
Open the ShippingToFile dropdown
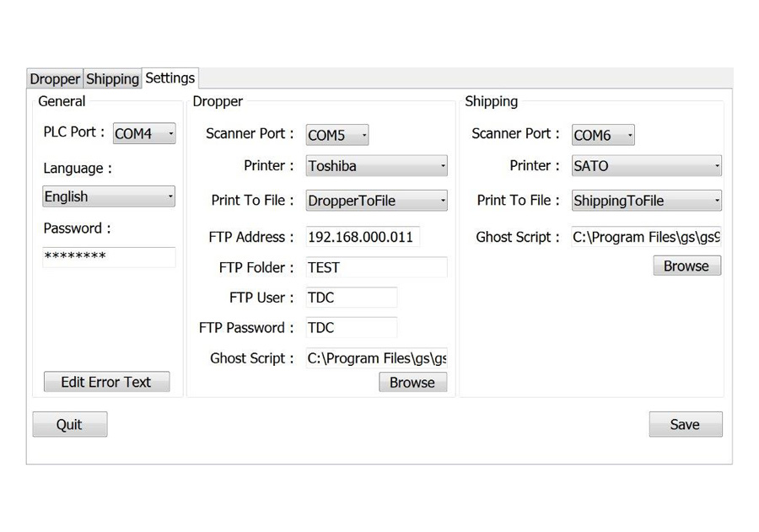pos(646,201)
